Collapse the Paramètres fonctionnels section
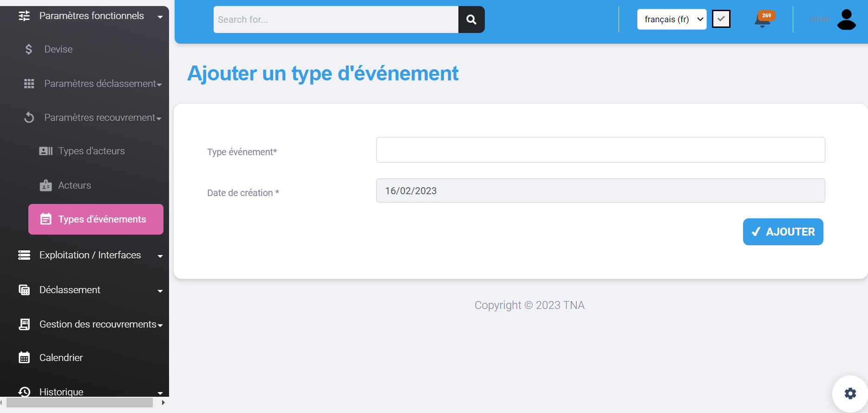This screenshot has width=868, height=413. pos(91,16)
